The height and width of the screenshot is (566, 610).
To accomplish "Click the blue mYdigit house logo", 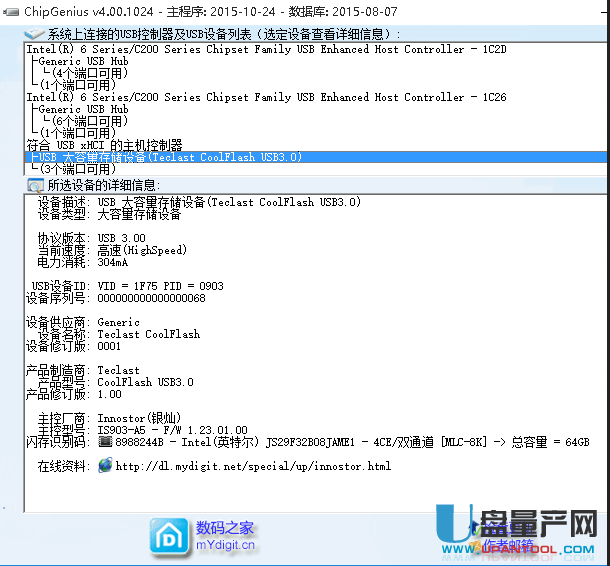I will (168, 536).
